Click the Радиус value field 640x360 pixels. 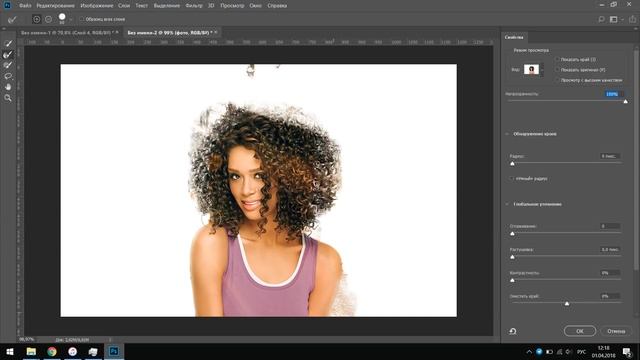[610, 156]
